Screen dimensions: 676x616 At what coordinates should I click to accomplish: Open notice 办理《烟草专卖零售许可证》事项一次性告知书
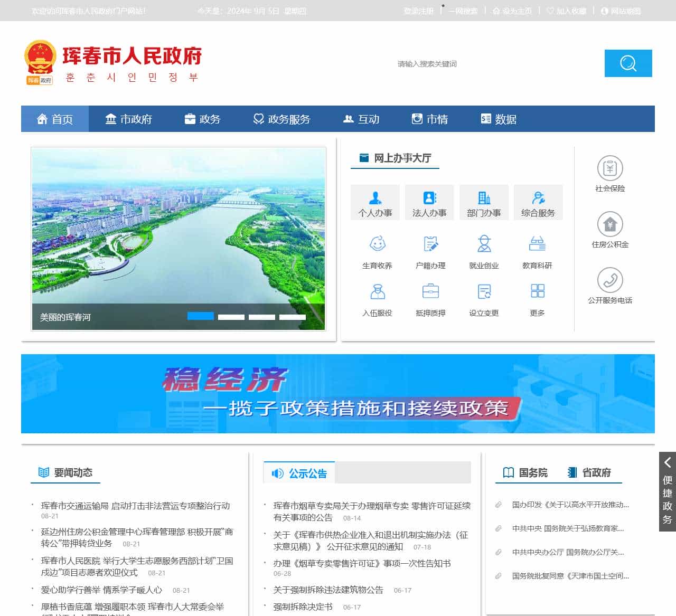(x=362, y=564)
